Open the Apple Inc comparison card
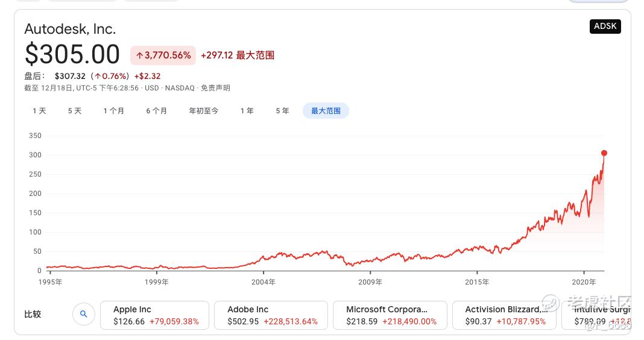Viewport: 644px width, 340px height. [x=155, y=315]
